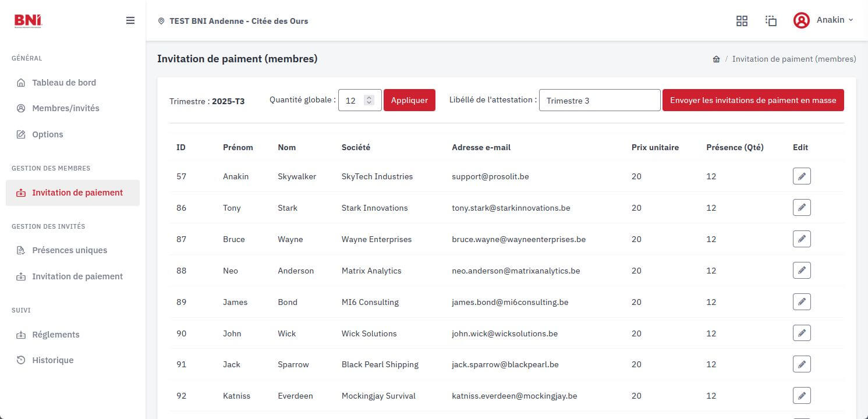Click Invitation de paiement (membres) breadcrumb text
868x419 pixels.
[794, 59]
